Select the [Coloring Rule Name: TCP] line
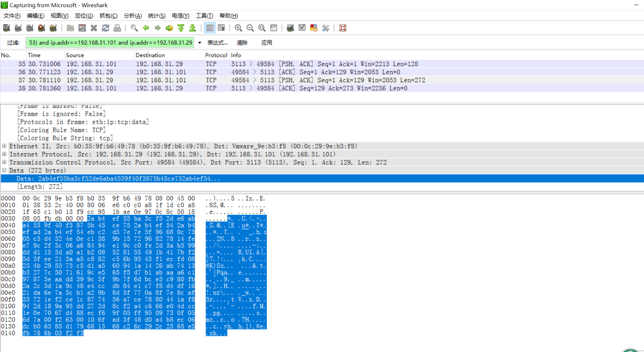 pyautogui.click(x=61, y=130)
